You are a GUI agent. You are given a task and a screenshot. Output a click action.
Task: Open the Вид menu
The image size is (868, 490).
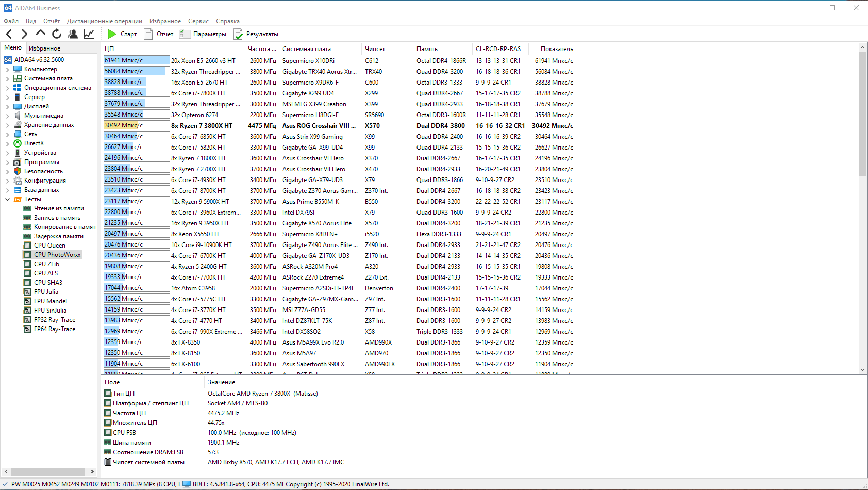pyautogui.click(x=31, y=21)
